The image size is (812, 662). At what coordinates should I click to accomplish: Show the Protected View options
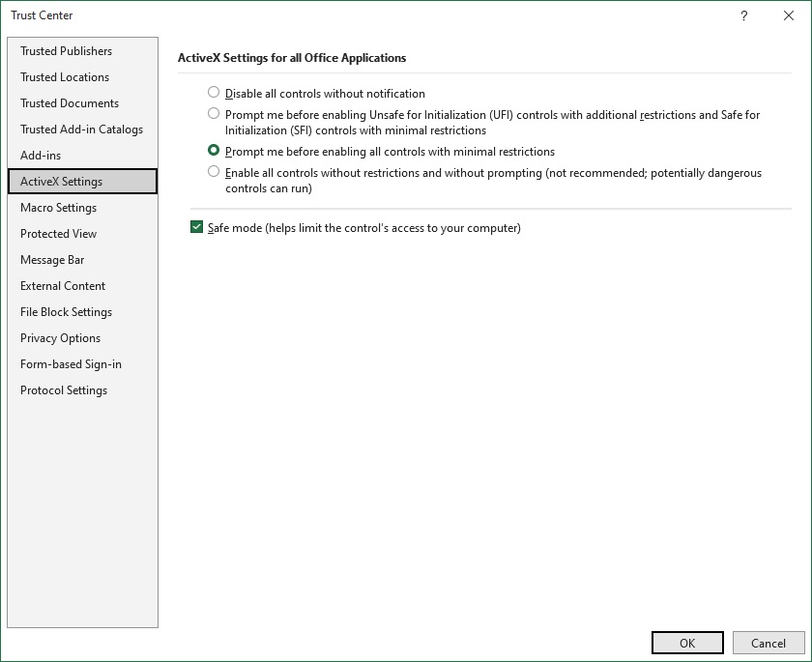click(58, 234)
